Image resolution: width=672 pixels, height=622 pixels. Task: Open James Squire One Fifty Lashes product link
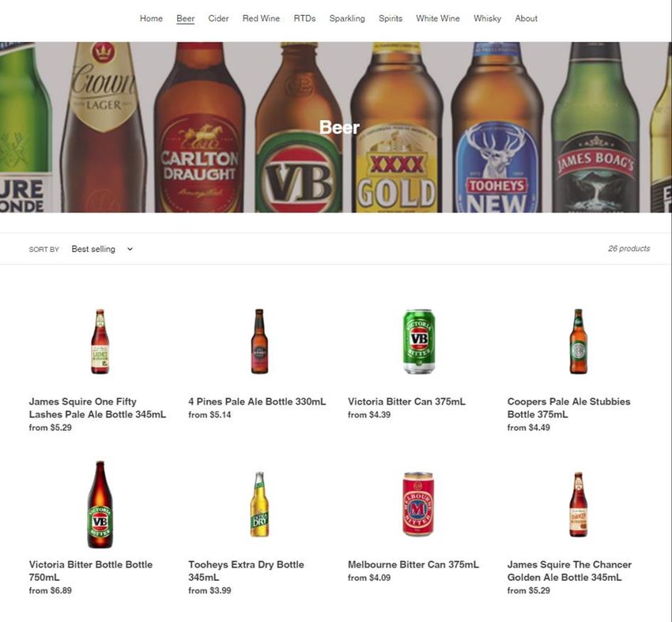[x=97, y=408]
